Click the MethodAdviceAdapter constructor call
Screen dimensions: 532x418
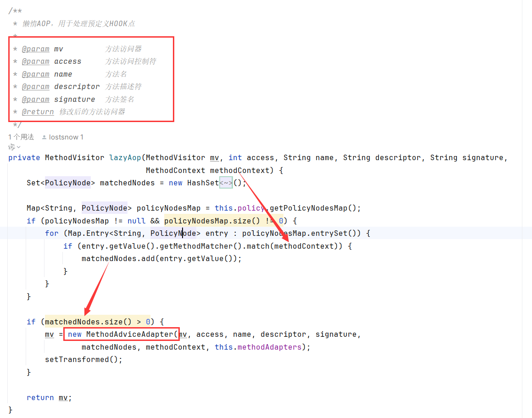coord(130,334)
